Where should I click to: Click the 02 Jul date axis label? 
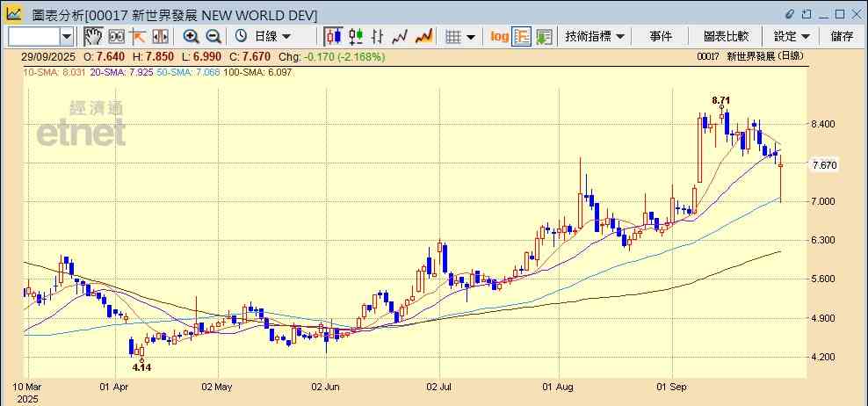(439, 388)
